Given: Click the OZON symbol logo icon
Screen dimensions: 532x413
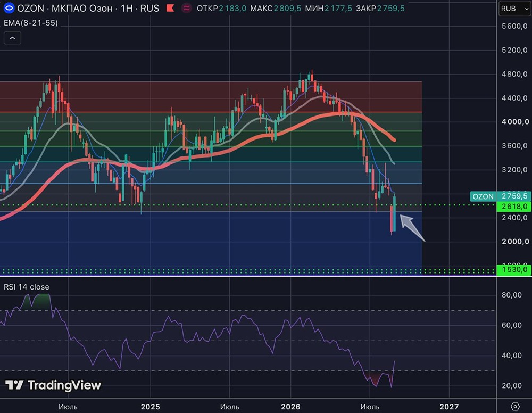Looking at the screenshot, I should pos(9,8).
